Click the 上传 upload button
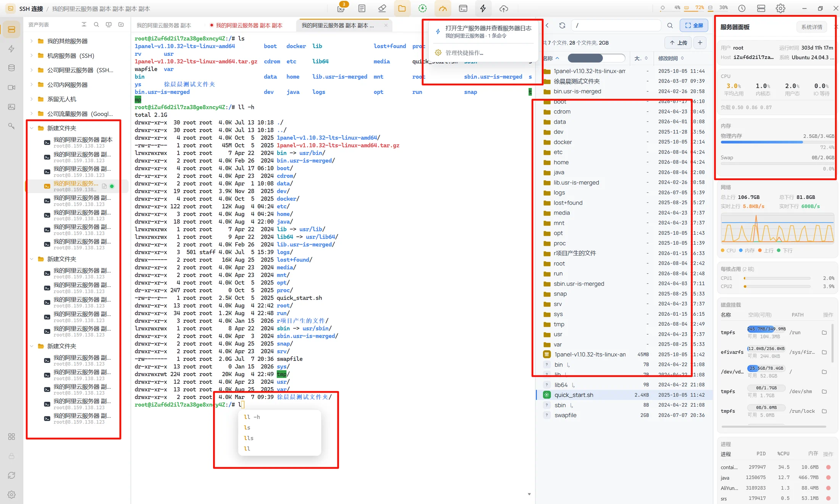 678,43
